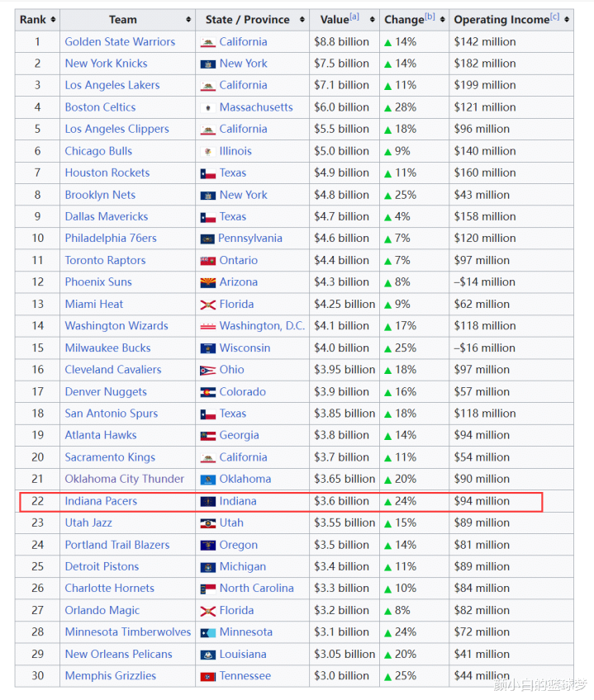Select the "–$14 million" operating income cell

coord(511,282)
